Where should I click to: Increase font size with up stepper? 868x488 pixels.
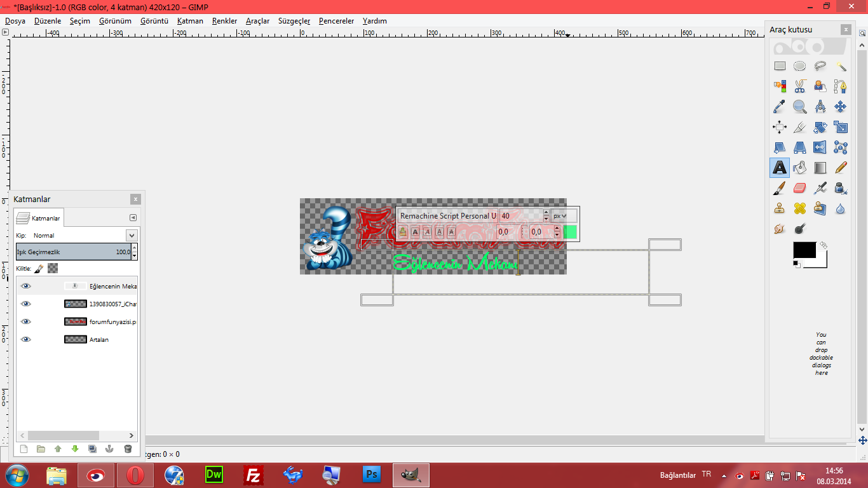pos(546,212)
